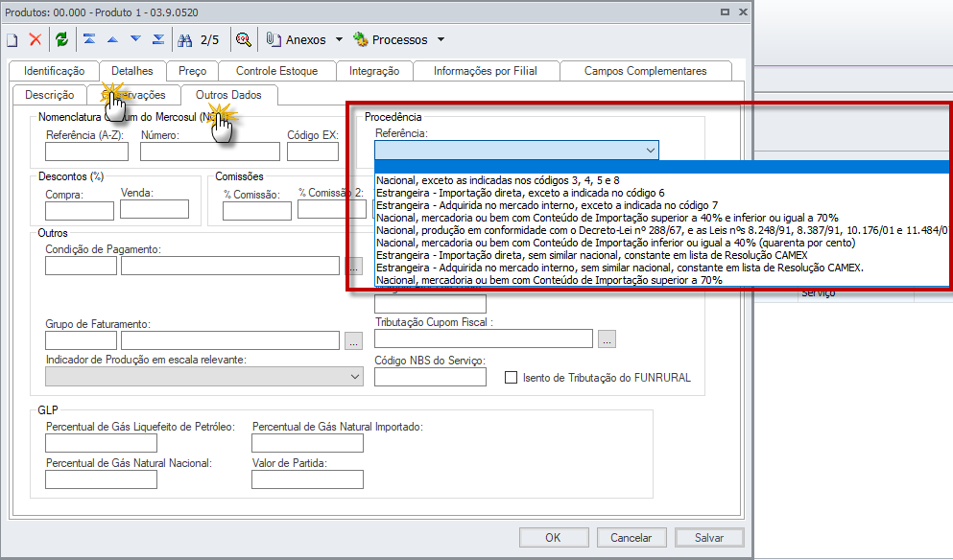Go to the first record arrow
The height and width of the screenshot is (560, 953).
point(89,39)
